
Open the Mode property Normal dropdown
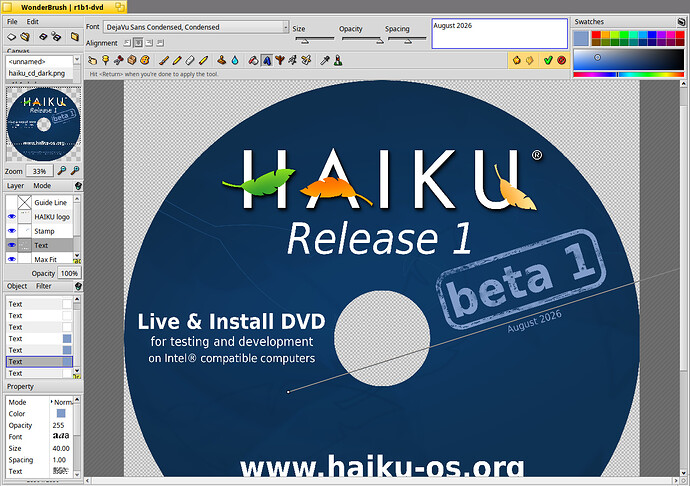[x=62, y=402]
